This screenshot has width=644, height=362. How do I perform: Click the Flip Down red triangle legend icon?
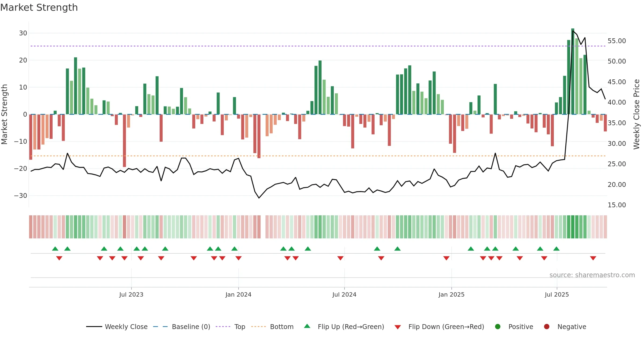[x=398, y=327]
